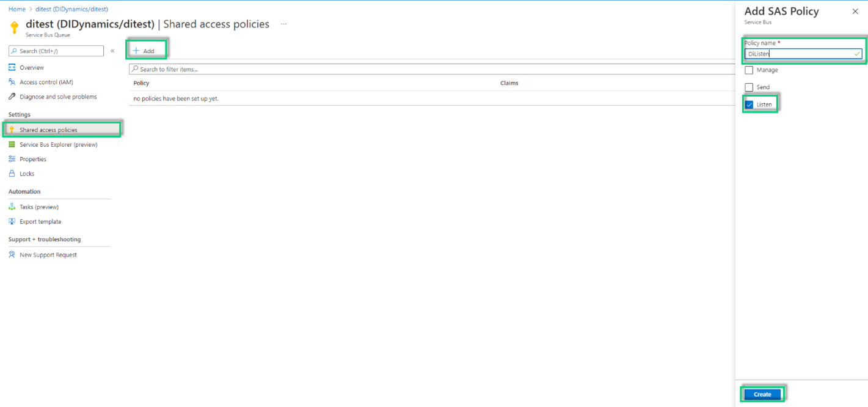The height and width of the screenshot is (407, 868).
Task: Click the New Support Request person icon
Action: click(12, 254)
